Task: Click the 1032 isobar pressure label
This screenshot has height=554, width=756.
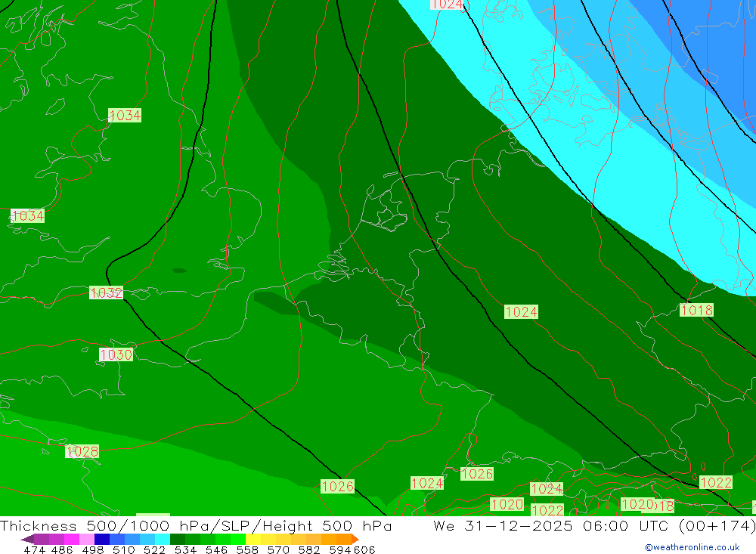Action: [106, 292]
